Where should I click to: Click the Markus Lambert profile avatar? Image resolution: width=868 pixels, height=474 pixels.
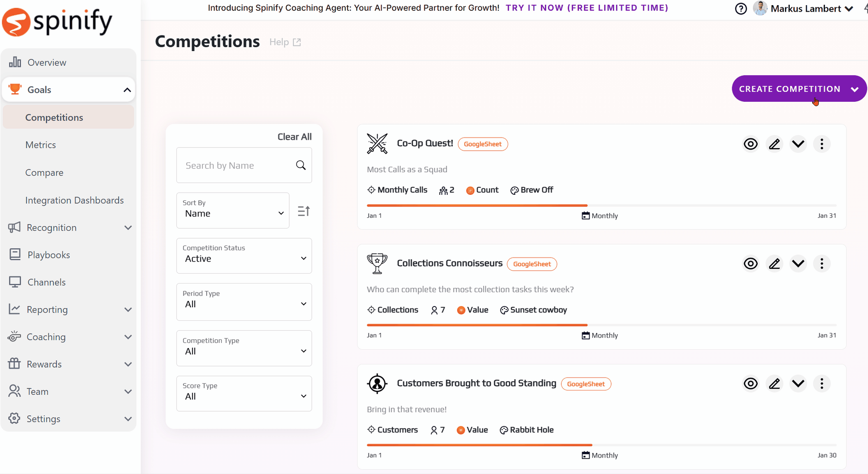pyautogui.click(x=760, y=8)
